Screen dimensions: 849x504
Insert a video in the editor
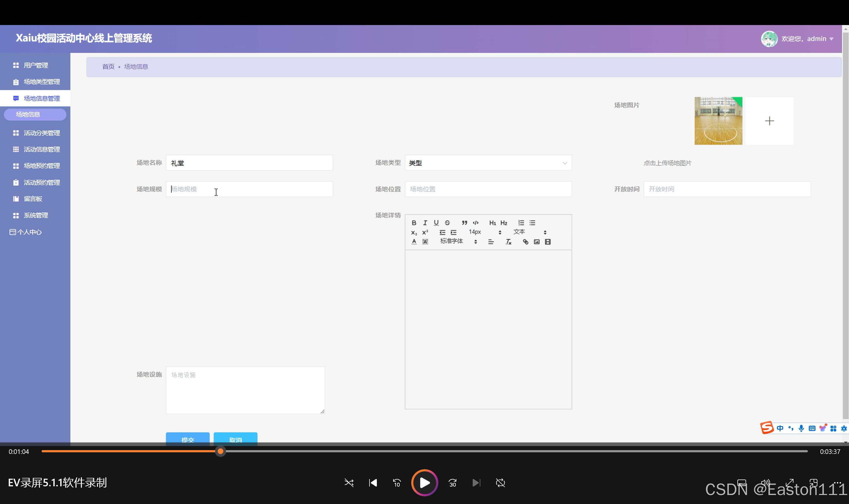548,242
